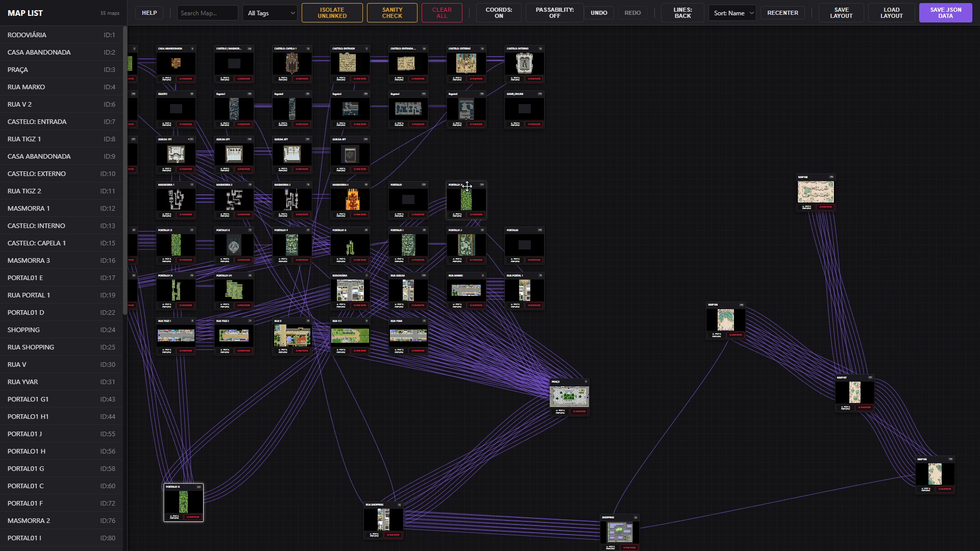The image size is (980, 551).
Task: Toggle COORDS: ON setting
Action: pyautogui.click(x=499, y=13)
